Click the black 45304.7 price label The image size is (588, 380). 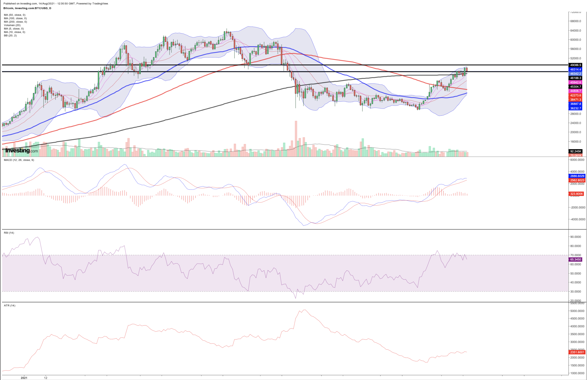coord(575,87)
